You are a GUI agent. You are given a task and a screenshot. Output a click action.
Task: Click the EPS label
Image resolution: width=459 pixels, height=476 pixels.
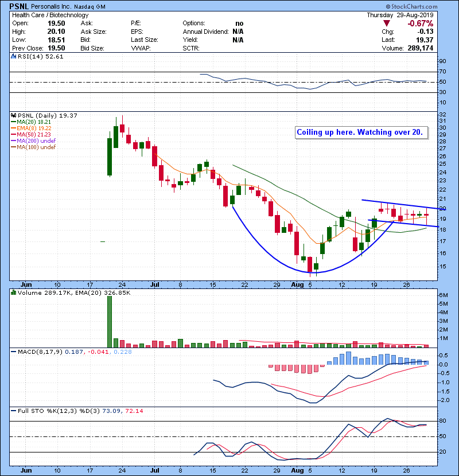pyautogui.click(x=137, y=32)
